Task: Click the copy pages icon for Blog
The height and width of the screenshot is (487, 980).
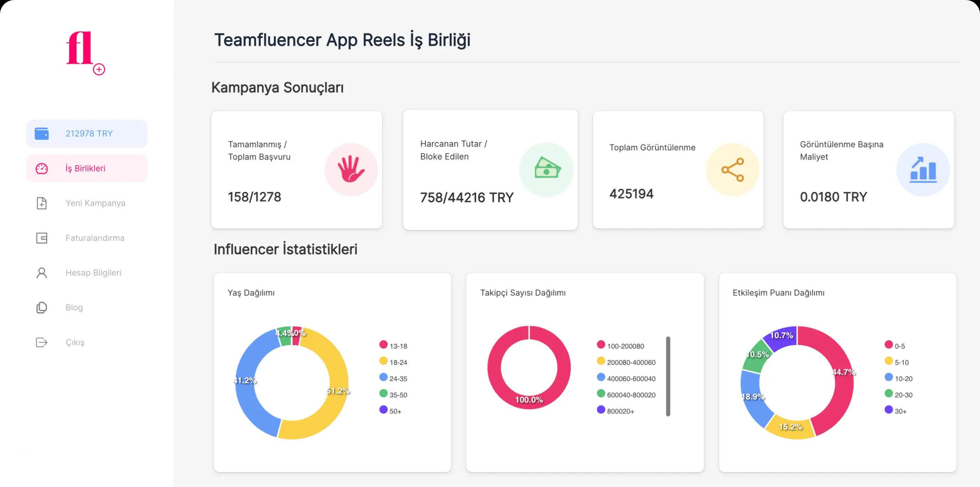Action: (42, 307)
